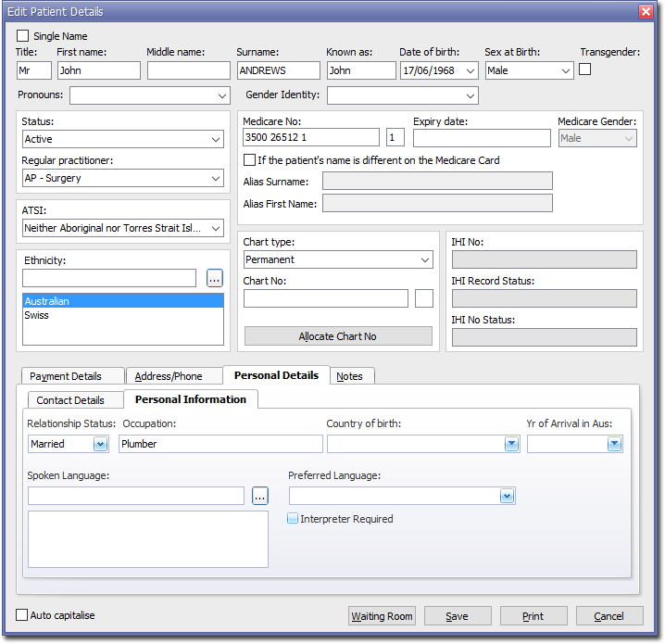
Task: Click the Allocate Chart No button
Action: (338, 336)
